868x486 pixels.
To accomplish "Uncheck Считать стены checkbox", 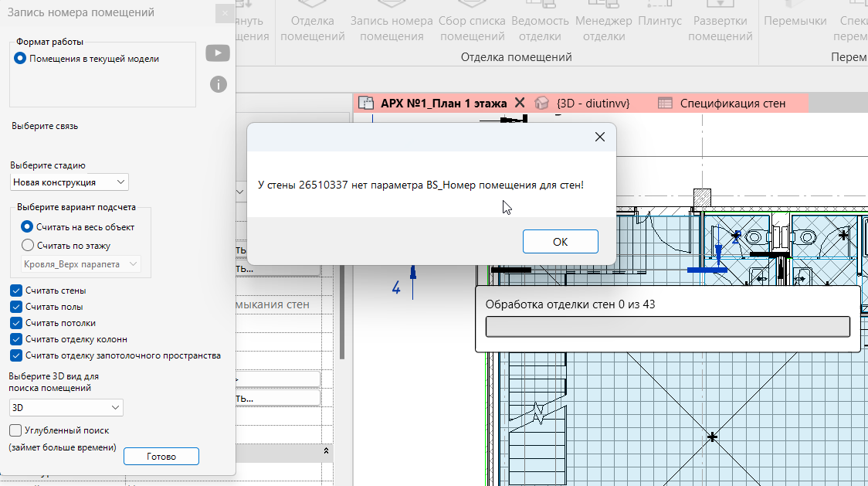I will pos(16,291).
